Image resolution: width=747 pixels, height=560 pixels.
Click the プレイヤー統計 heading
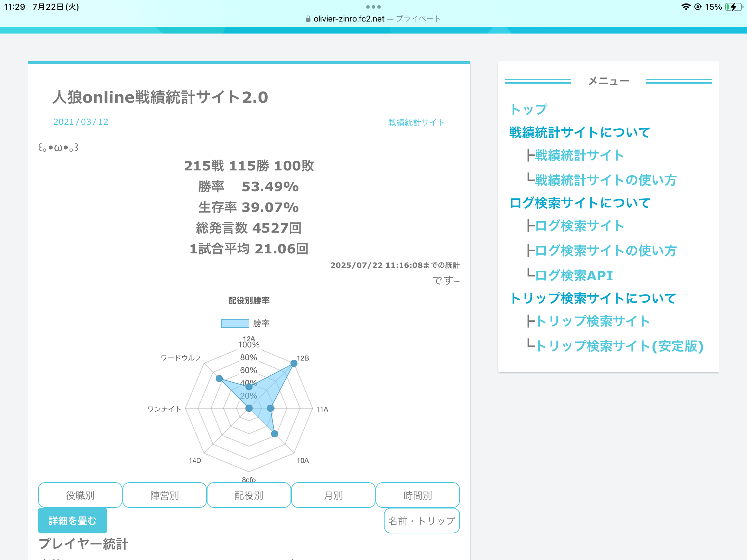click(x=83, y=544)
